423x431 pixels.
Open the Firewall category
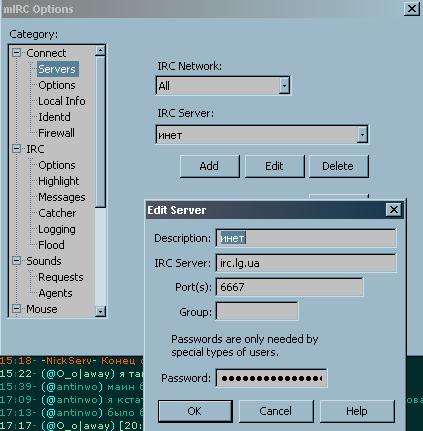56,133
